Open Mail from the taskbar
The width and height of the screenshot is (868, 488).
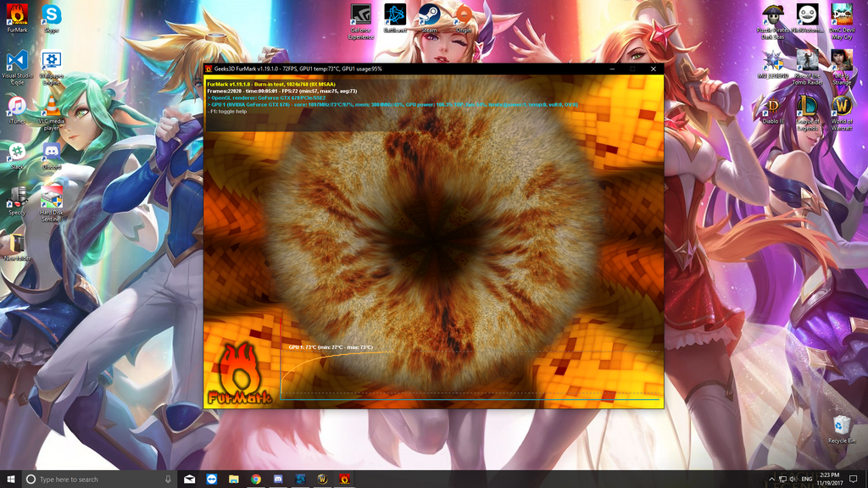click(189, 480)
